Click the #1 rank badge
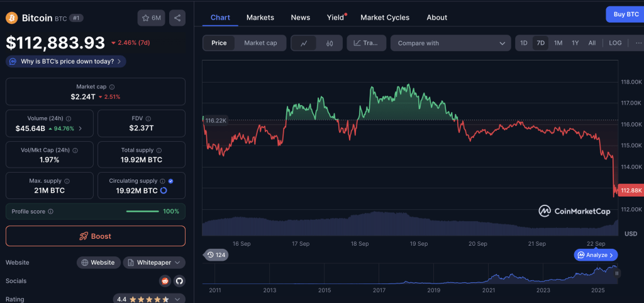 click(75, 18)
